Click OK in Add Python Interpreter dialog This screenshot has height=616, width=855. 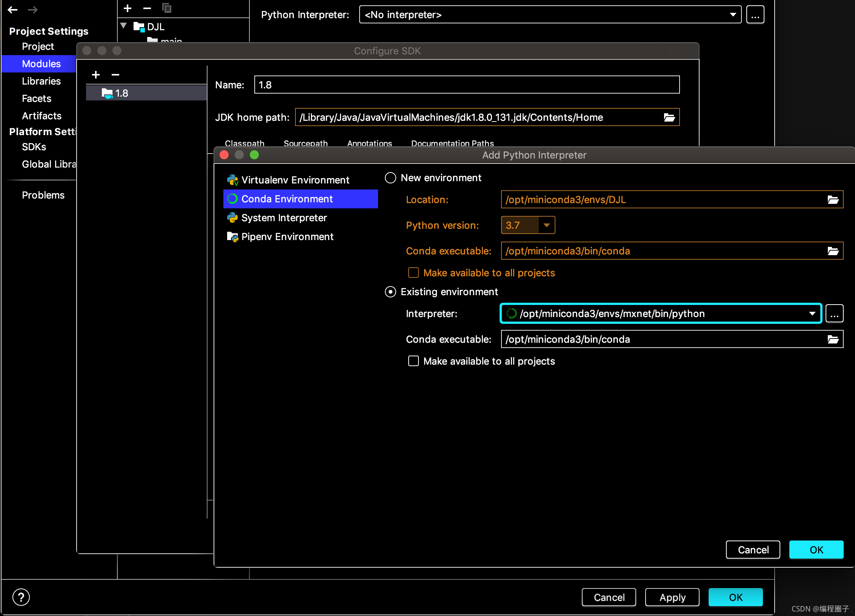(x=816, y=550)
